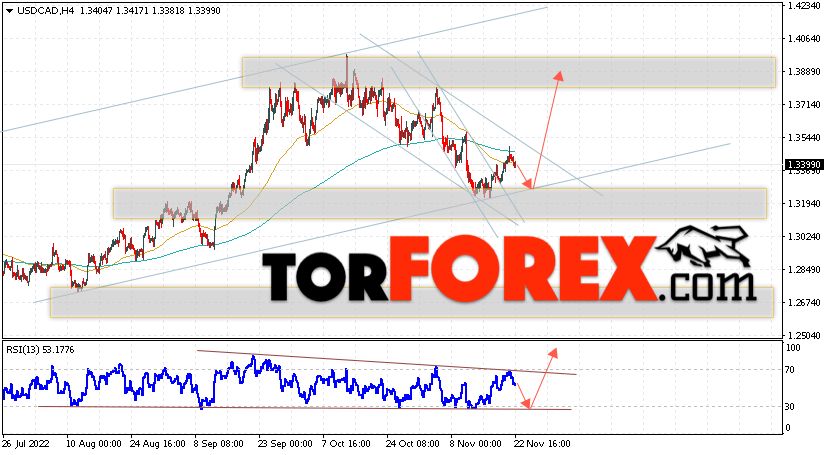Click the 24 Aug 16:00 time label
Screen dimensions: 828x455
point(158,444)
